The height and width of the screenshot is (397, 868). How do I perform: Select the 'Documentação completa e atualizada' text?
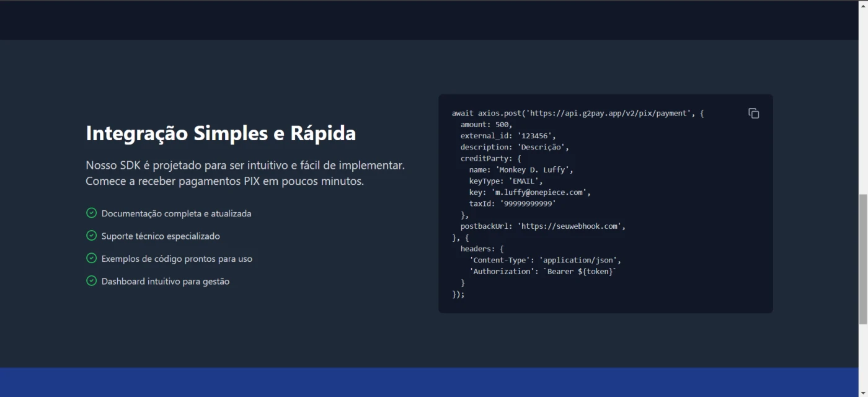[x=176, y=213]
